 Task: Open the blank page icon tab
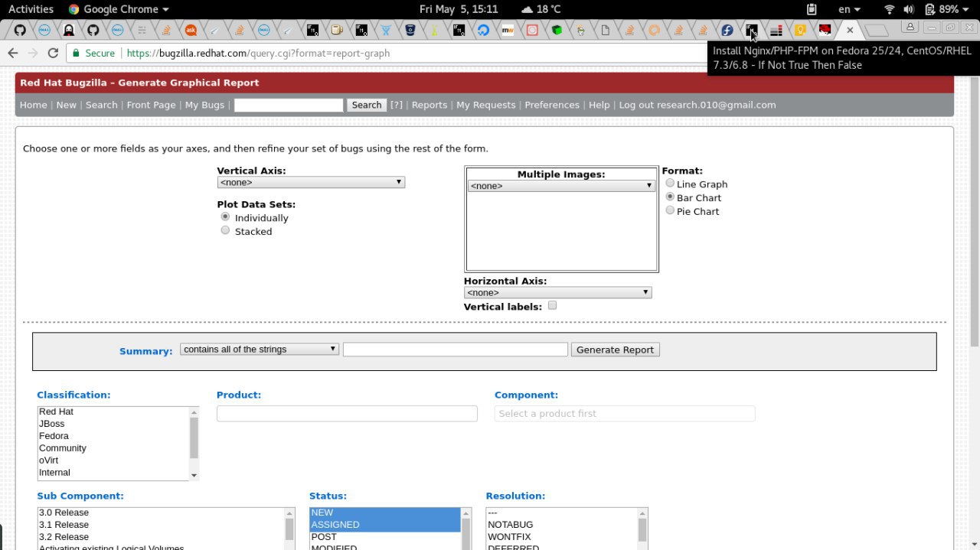[606, 31]
